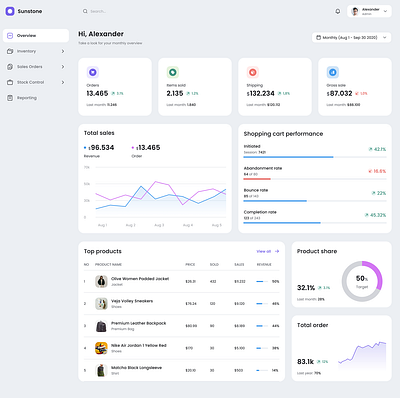Select Overview in the sidebar
This screenshot has height=398, width=400.
(36, 36)
